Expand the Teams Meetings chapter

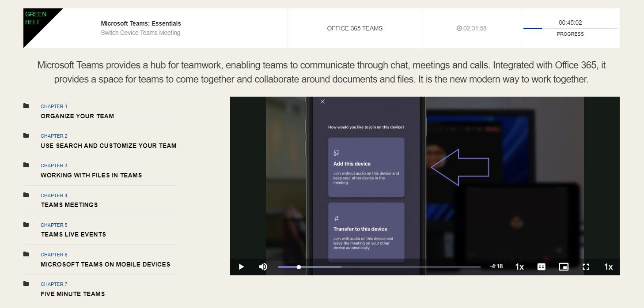pyautogui.click(x=69, y=205)
